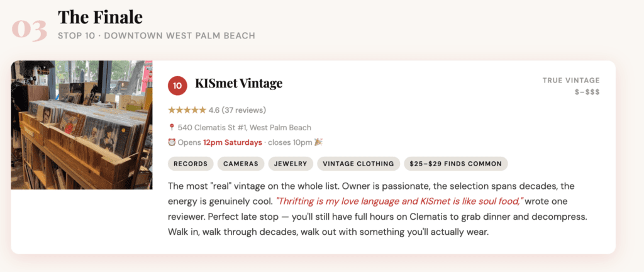The width and height of the screenshot is (644, 272).
Task: Select the Cameras tag
Action: [241, 164]
